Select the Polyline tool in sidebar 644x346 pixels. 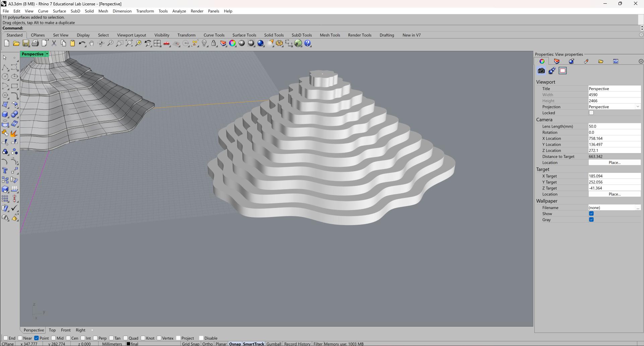(5, 67)
